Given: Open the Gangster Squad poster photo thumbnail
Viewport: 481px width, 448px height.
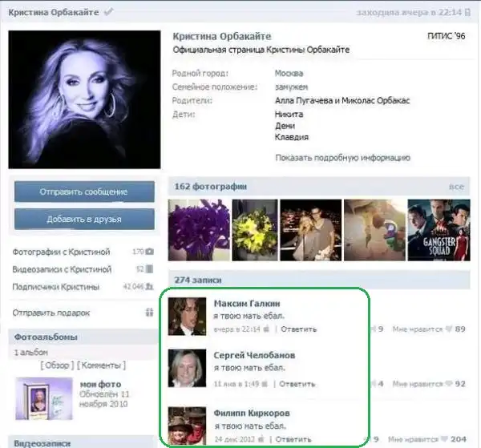Looking at the screenshot, I should pyautogui.click(x=439, y=232).
